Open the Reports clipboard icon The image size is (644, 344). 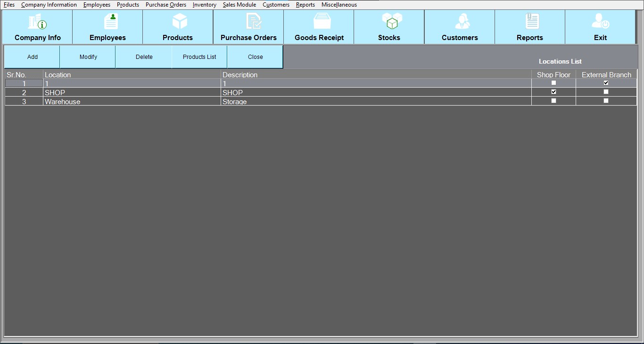[x=532, y=22]
